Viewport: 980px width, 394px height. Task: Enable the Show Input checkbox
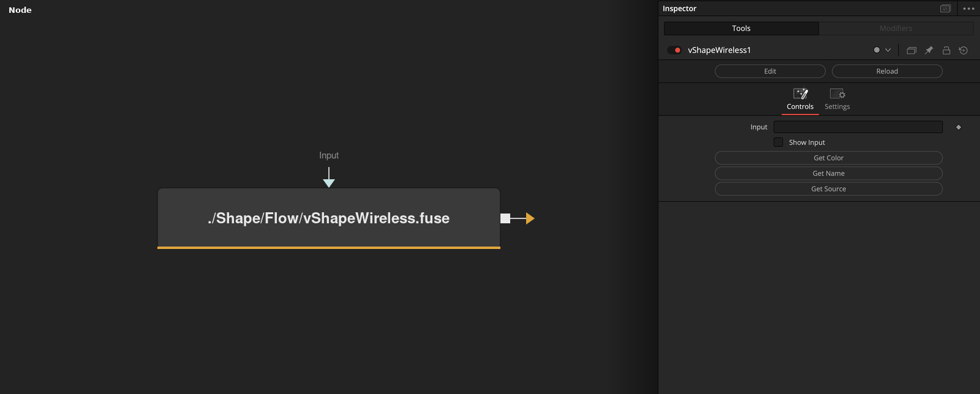[x=778, y=143]
